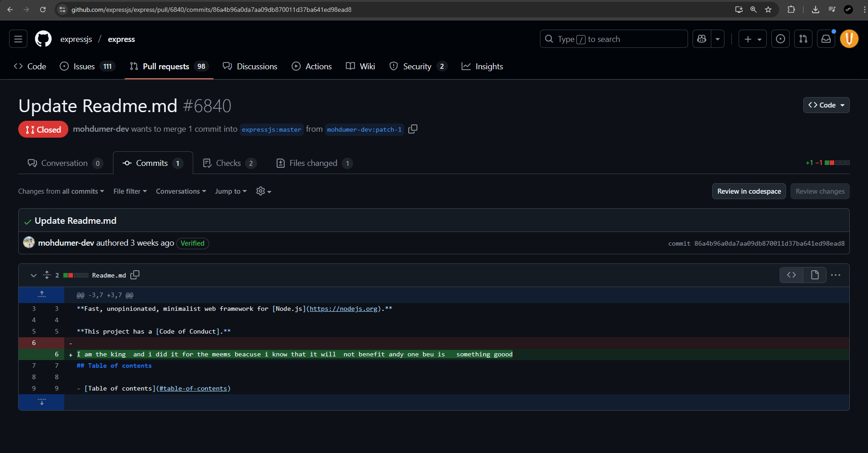Viewport: 868px width, 453px height.
Task: Expand the hidden lines above the diff hunk
Action: tap(41, 294)
